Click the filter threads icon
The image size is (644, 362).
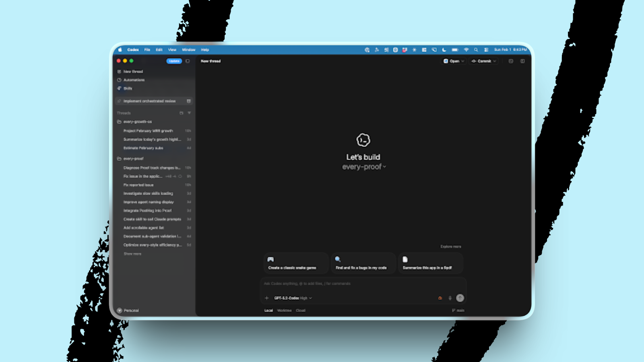(189, 113)
